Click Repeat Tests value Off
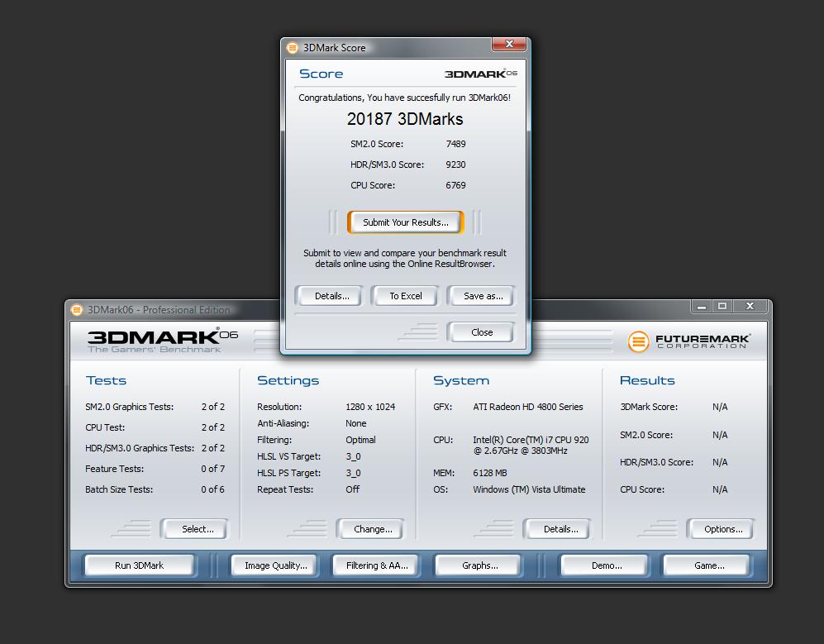 point(353,489)
